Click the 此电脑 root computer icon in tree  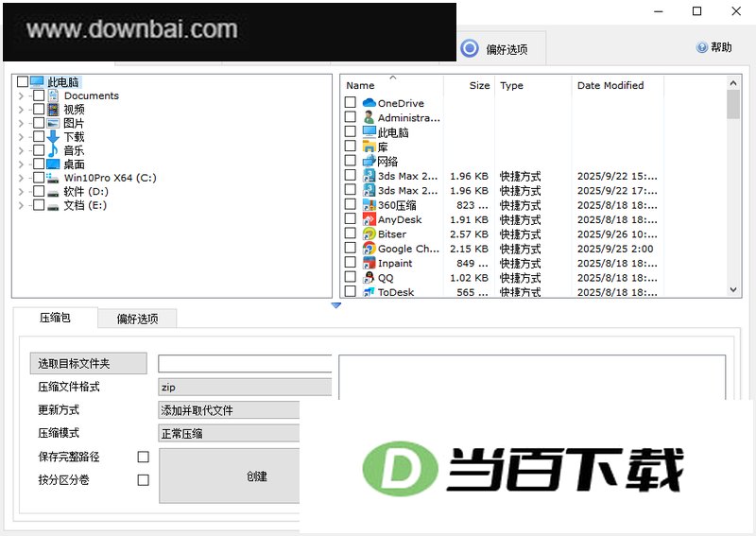pyautogui.click(x=37, y=81)
